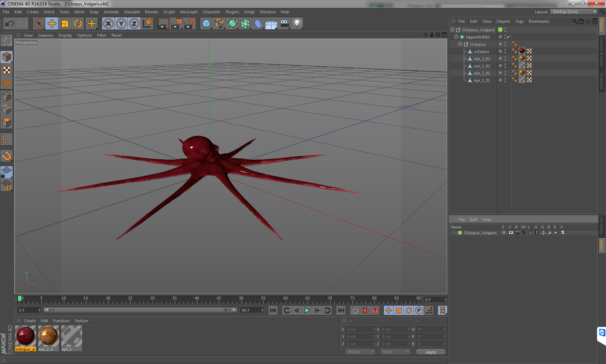Open Material Manager Texture menu
The width and height of the screenshot is (606, 364).
point(81,321)
